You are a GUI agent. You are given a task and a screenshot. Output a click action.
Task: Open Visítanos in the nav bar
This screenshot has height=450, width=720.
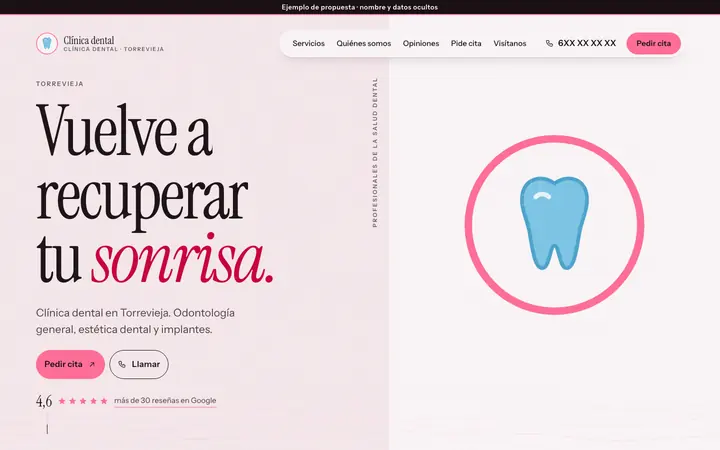[x=510, y=44]
